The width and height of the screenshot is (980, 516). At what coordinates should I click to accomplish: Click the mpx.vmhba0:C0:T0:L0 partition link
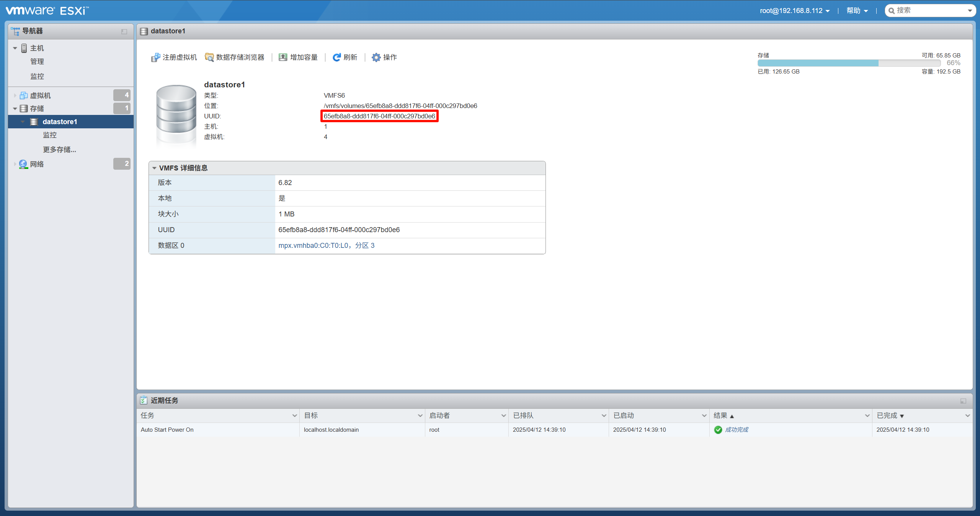point(327,246)
